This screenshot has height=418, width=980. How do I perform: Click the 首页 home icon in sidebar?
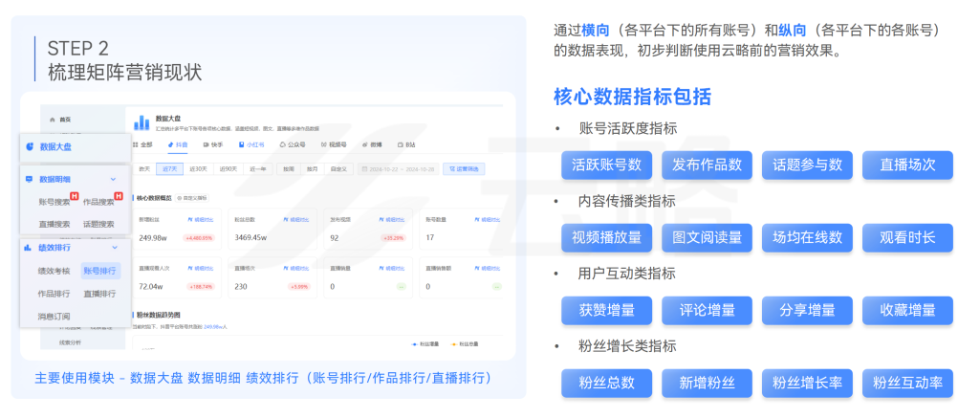52,120
